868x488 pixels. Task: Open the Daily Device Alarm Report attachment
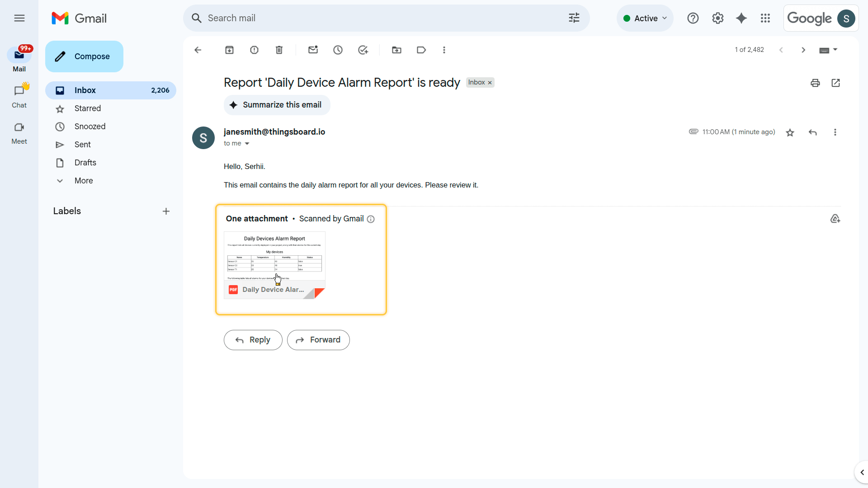coord(274,265)
